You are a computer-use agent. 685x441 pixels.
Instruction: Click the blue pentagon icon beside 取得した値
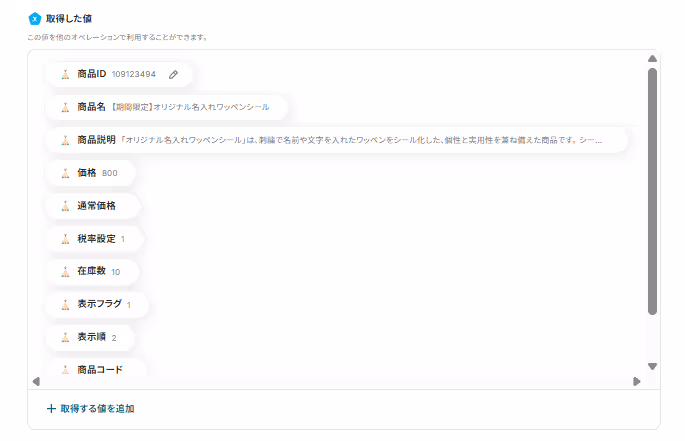tap(35, 19)
